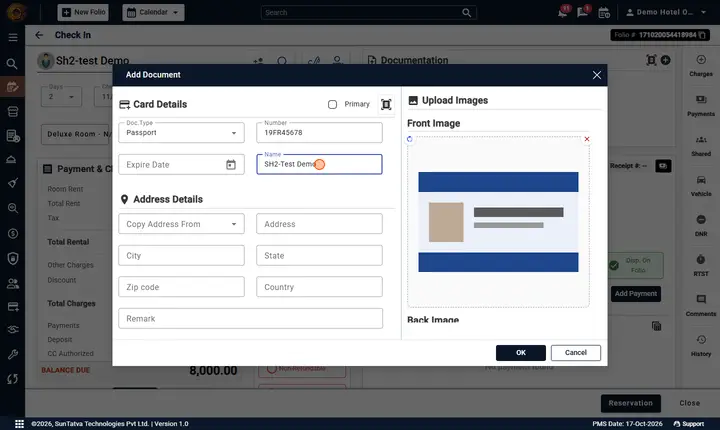Click the Cancel button in dialog
720x430 pixels.
coord(576,353)
